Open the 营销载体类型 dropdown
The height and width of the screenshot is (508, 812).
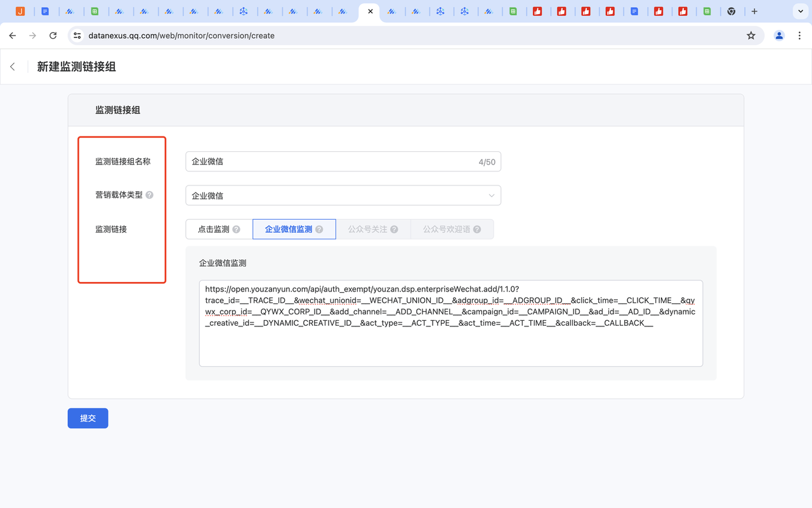343,196
